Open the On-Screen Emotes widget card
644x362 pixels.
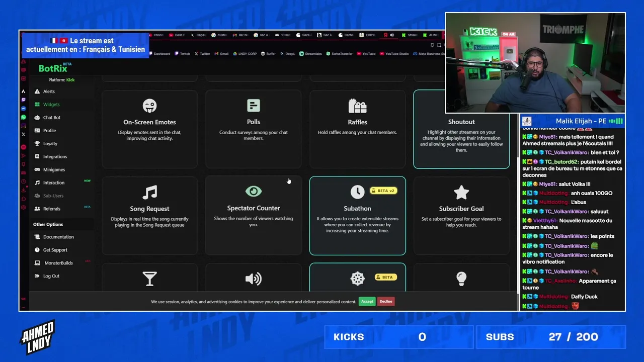click(x=149, y=129)
